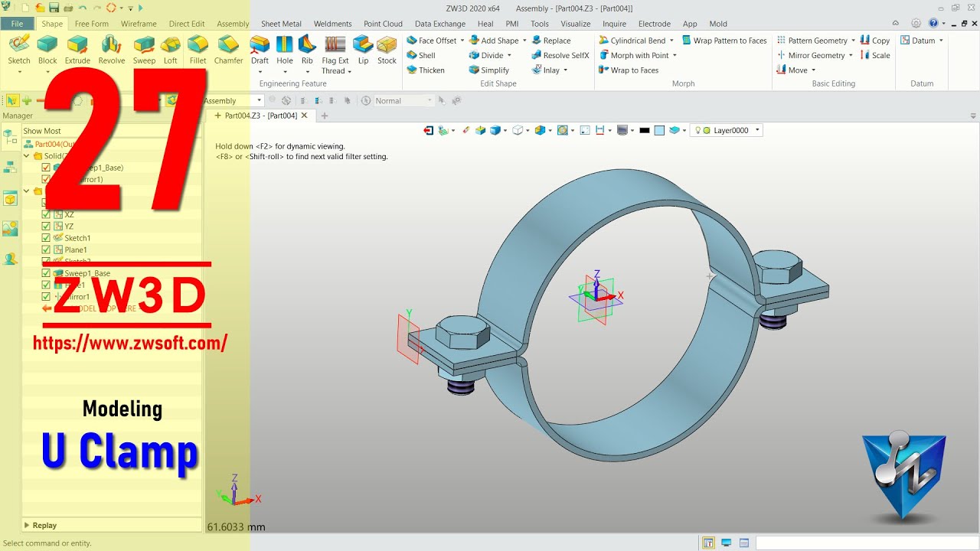Screen dimensions: 980x551
Task: Open the Sheet Metal tab
Action: pos(281,24)
